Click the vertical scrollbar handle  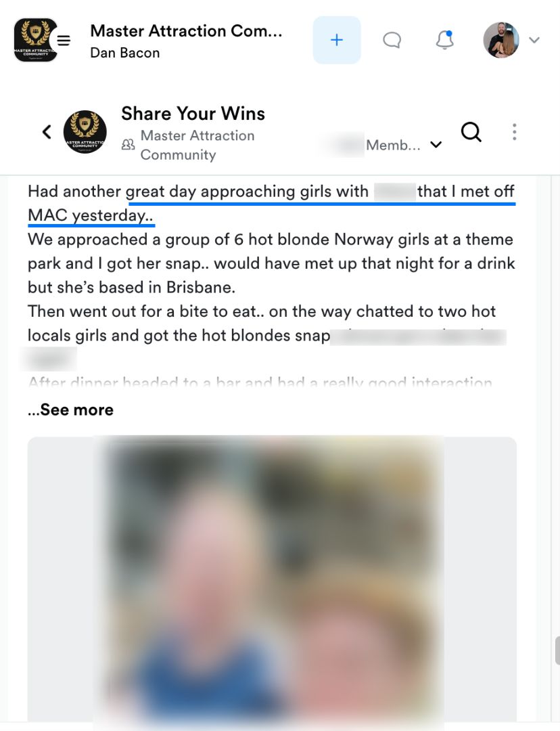click(x=557, y=651)
